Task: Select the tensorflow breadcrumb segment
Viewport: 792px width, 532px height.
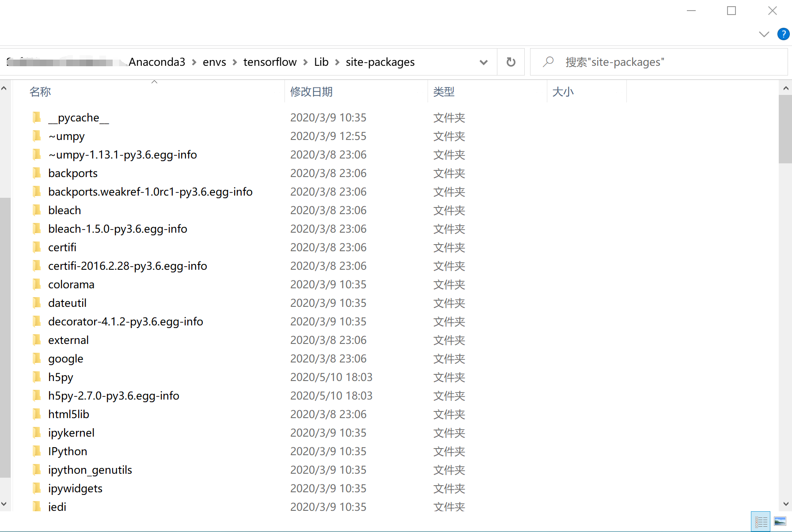Action: [270, 62]
